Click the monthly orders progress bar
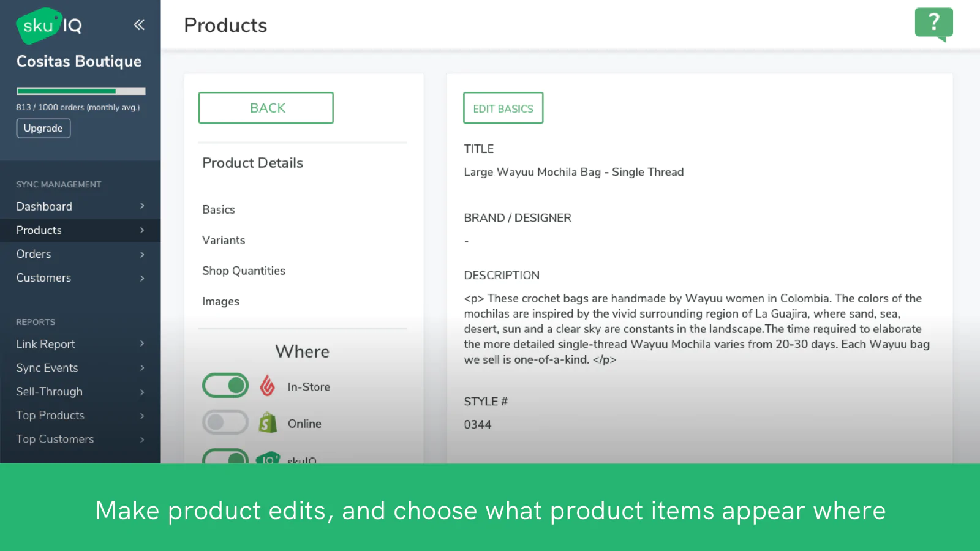The image size is (980, 551). [81, 91]
